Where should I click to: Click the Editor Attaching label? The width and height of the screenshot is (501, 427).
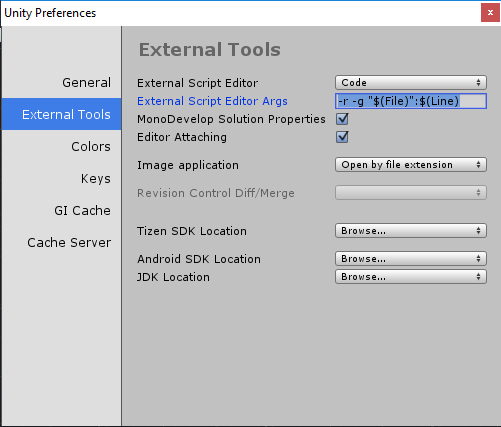pyautogui.click(x=182, y=137)
